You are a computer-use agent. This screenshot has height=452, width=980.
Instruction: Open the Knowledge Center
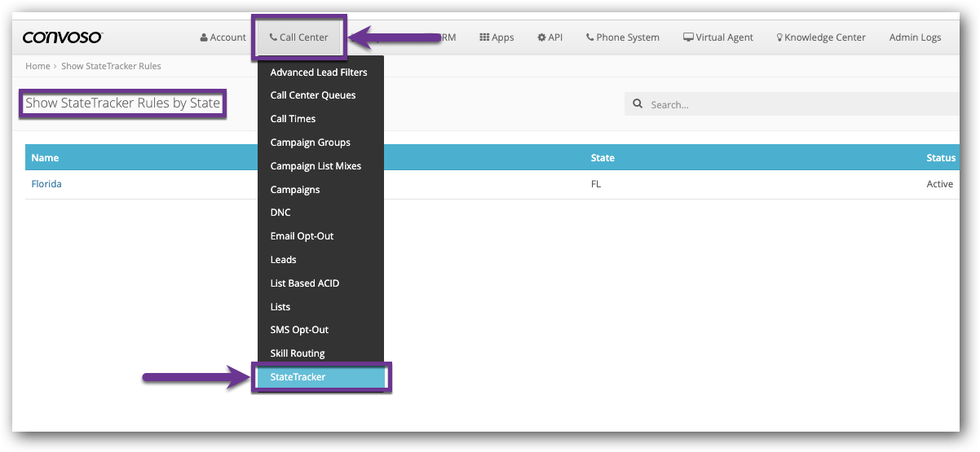pos(820,37)
